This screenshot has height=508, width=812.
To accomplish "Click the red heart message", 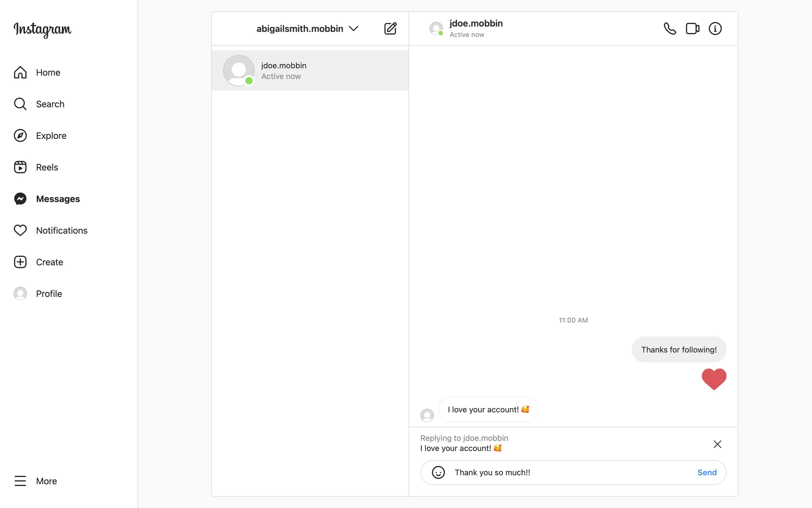I will point(714,379).
